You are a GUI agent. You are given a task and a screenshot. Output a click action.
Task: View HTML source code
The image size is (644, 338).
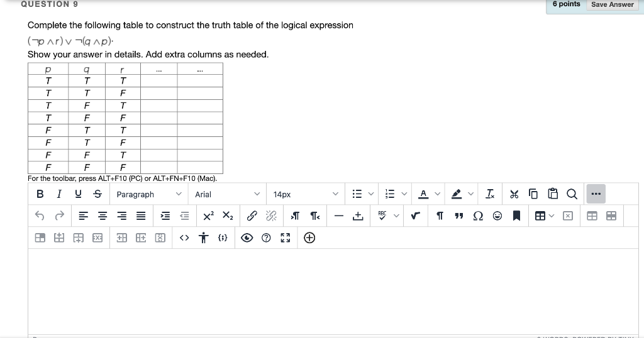click(184, 238)
